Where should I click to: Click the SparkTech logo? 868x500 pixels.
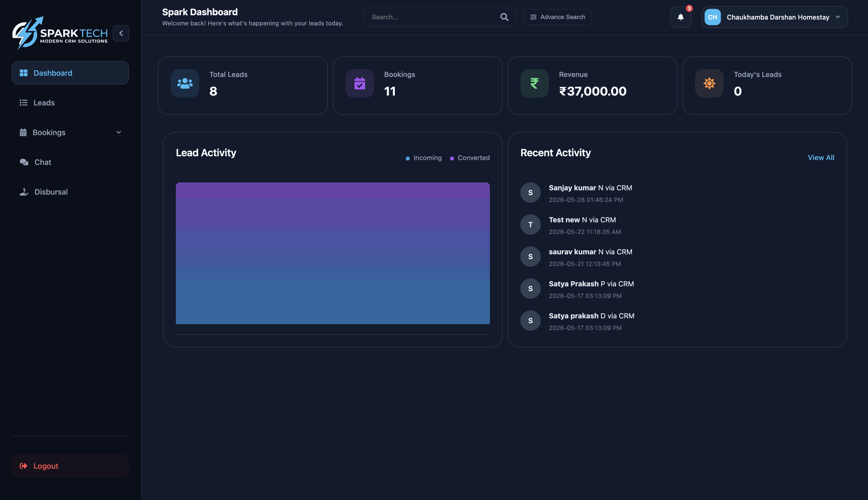(60, 33)
